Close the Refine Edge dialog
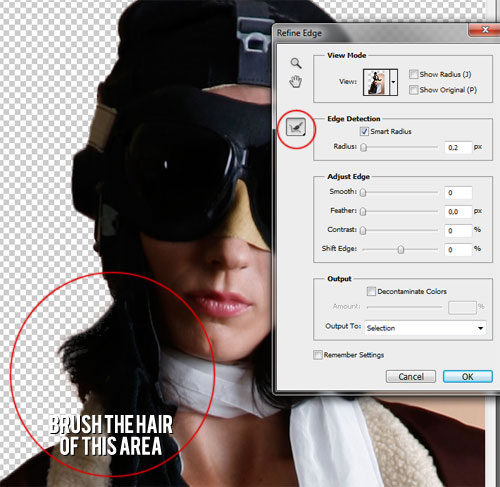The image size is (500, 487). coord(485,30)
